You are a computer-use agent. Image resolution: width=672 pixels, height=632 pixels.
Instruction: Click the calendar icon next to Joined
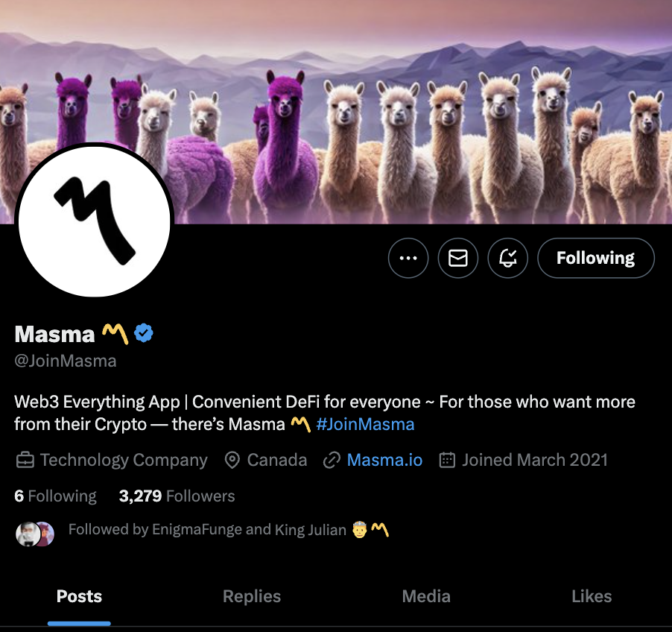[x=447, y=460]
